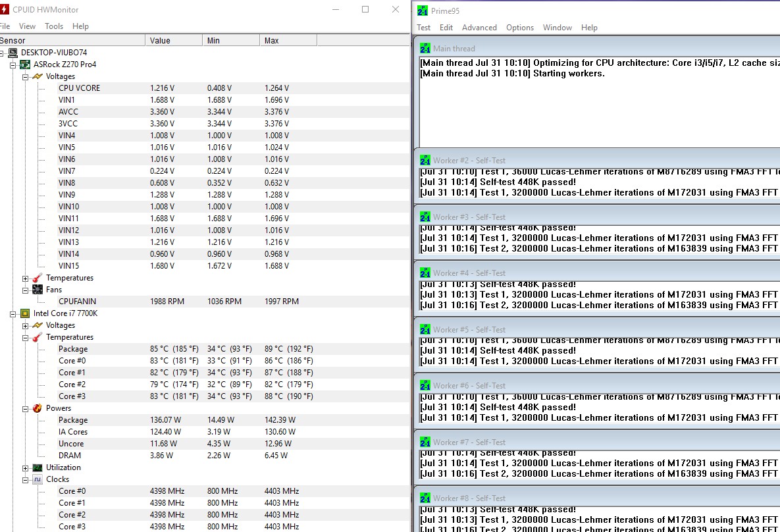Collapse the Powers section
Viewport: 780px width, 532px height.
pos(26,409)
